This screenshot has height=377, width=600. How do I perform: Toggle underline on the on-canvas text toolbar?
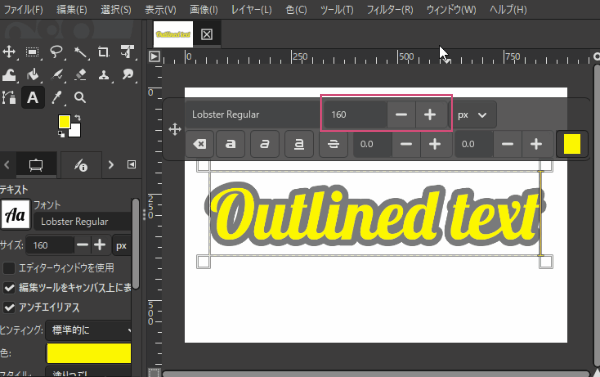299,144
